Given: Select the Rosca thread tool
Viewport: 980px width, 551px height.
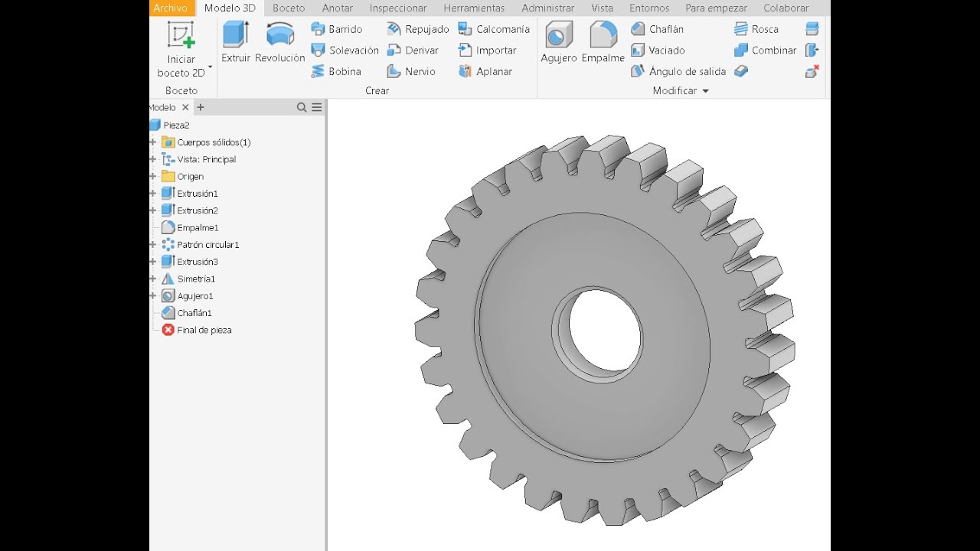Looking at the screenshot, I should 756,29.
